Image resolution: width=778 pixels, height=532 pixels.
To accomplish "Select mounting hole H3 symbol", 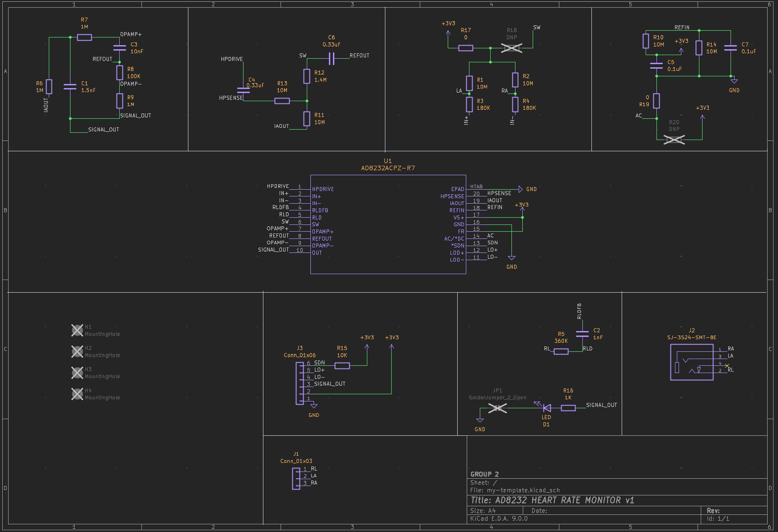I will coord(77,373).
